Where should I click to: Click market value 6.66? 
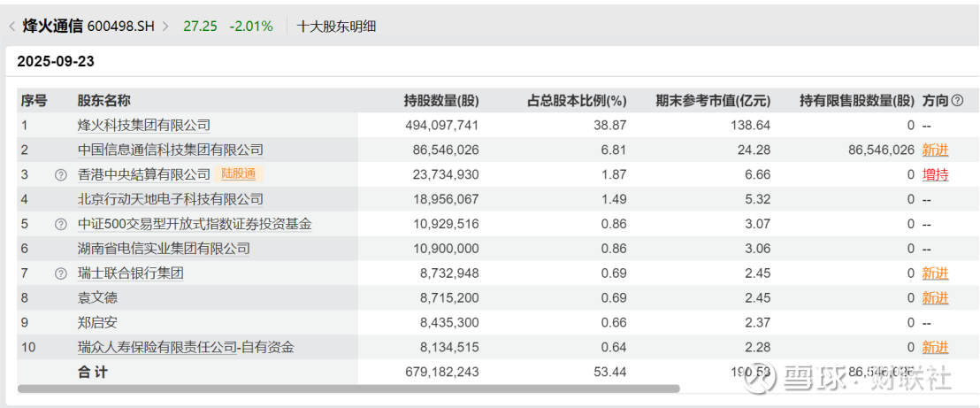(x=759, y=174)
